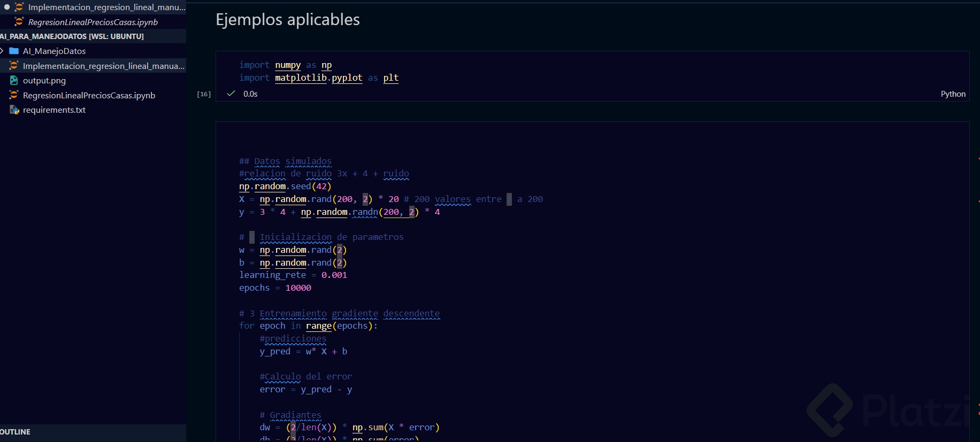Collapse the AI_PARA_MANEJODATOS [WSL: UBUNTU] explorer section
Viewport: 980px width, 442px height.
72,36
